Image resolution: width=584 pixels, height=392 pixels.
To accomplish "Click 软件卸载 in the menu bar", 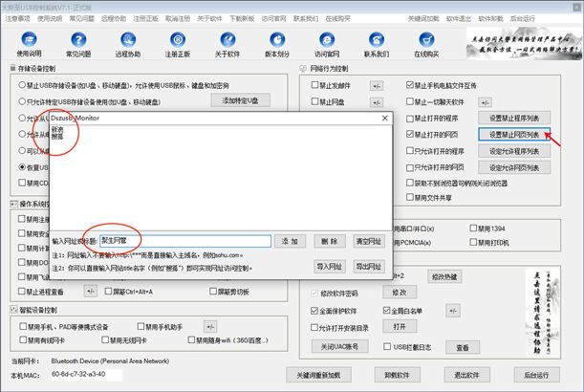I will 490,18.
